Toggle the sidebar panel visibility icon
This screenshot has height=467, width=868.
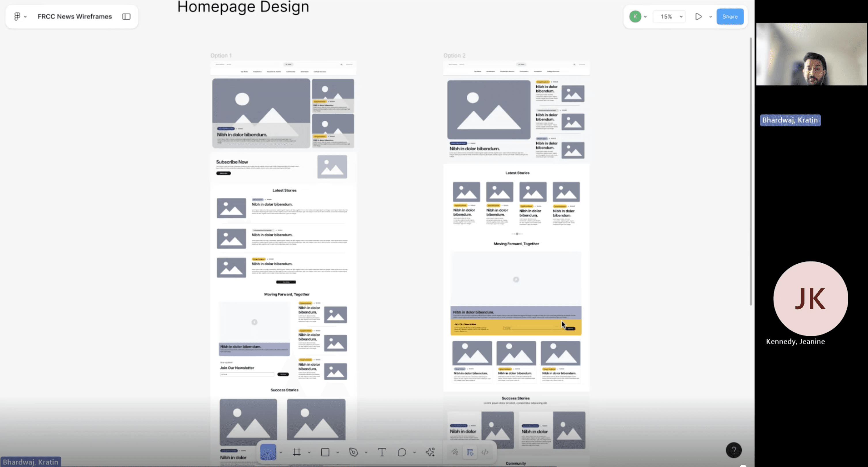point(126,16)
